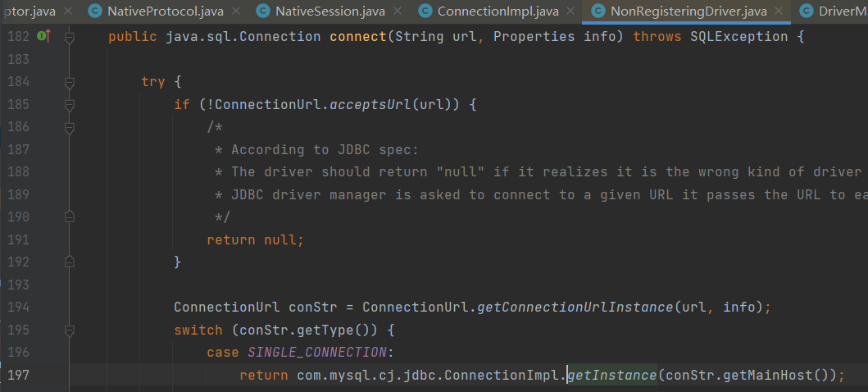Click the NonRegisteringDriver.java class file icon

coord(598,11)
